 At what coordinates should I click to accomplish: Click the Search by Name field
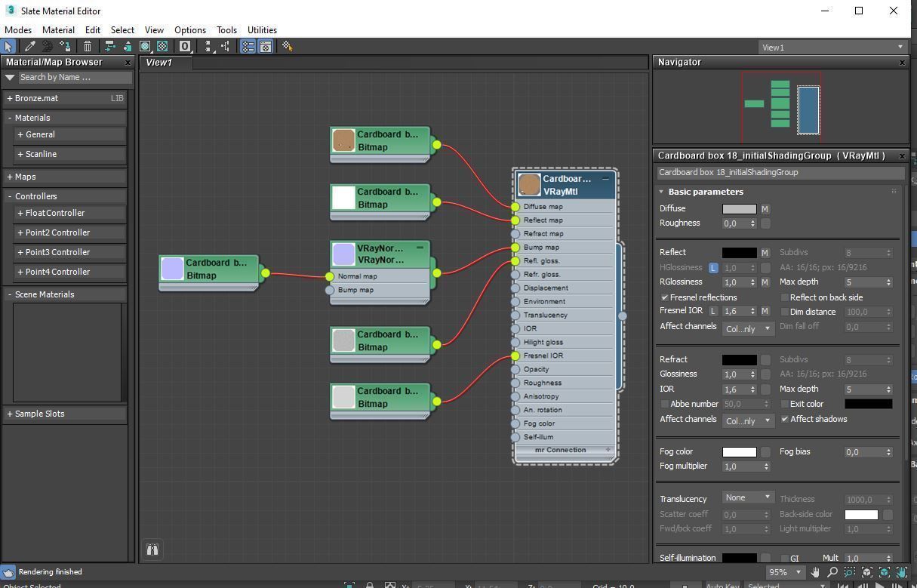75,77
